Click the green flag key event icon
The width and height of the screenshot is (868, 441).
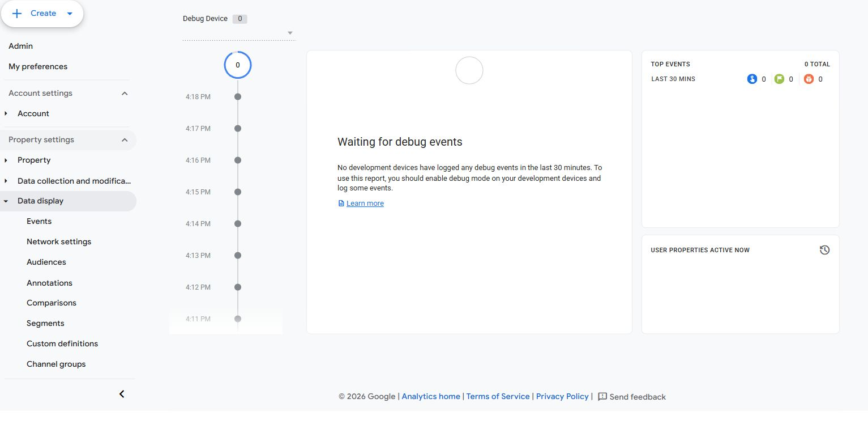tap(780, 79)
